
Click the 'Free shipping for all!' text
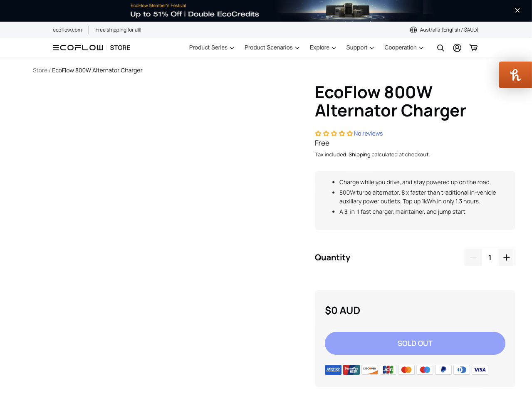[118, 30]
